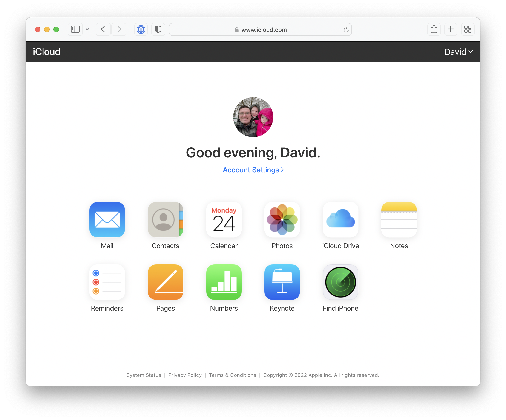Expand the sidebar options dropdown arrow
This screenshot has height=420, width=506.
click(87, 29)
